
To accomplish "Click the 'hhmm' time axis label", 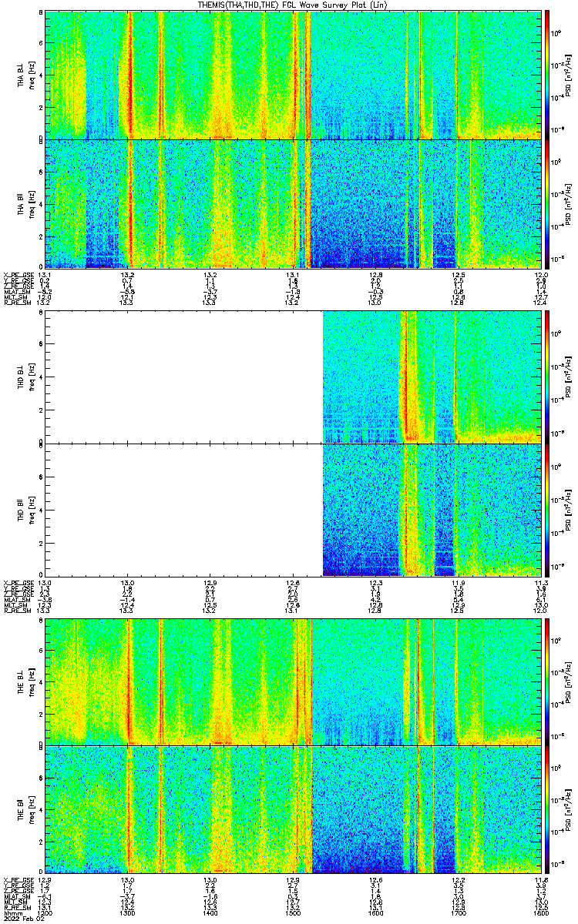I will coord(13,912).
